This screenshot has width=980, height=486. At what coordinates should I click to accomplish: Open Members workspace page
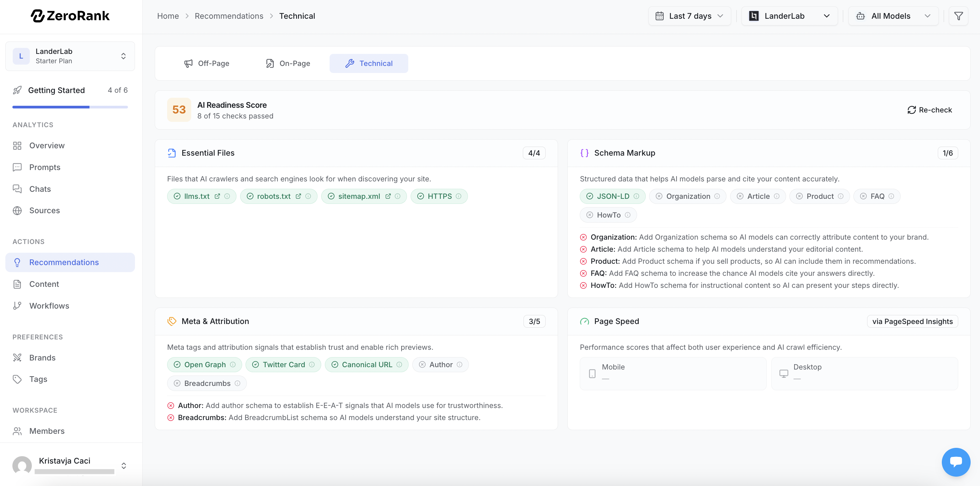click(x=70, y=431)
